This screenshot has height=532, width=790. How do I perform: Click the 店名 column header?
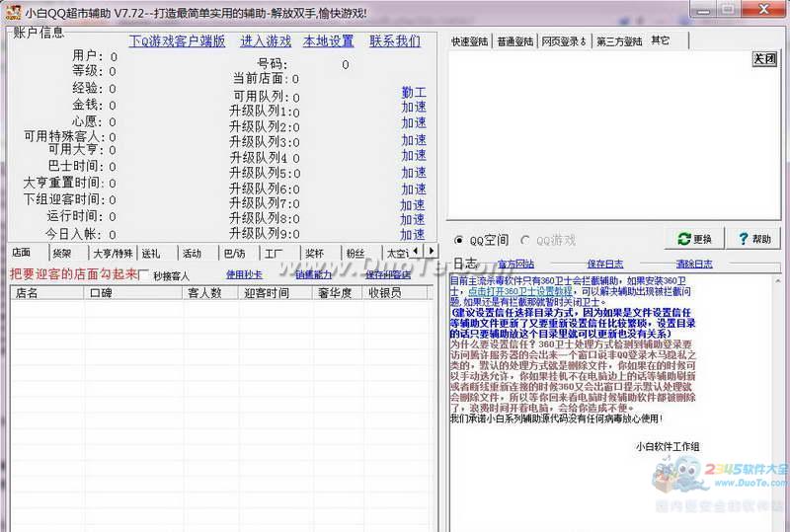pyautogui.click(x=46, y=293)
